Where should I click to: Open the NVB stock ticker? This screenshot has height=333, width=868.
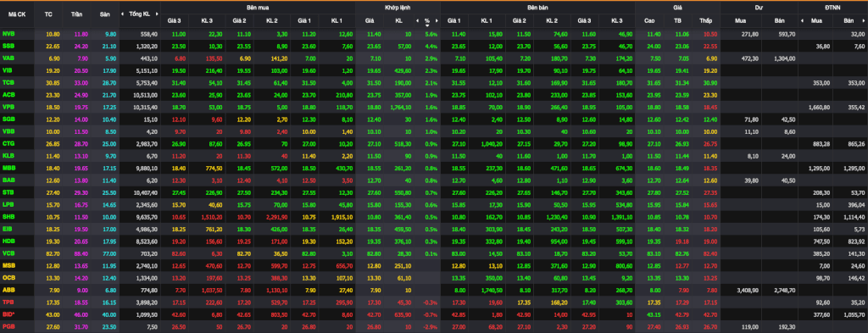(8, 34)
